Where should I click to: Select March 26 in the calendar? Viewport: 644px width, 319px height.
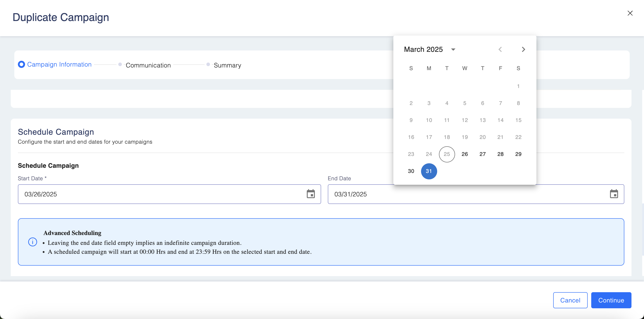464,154
